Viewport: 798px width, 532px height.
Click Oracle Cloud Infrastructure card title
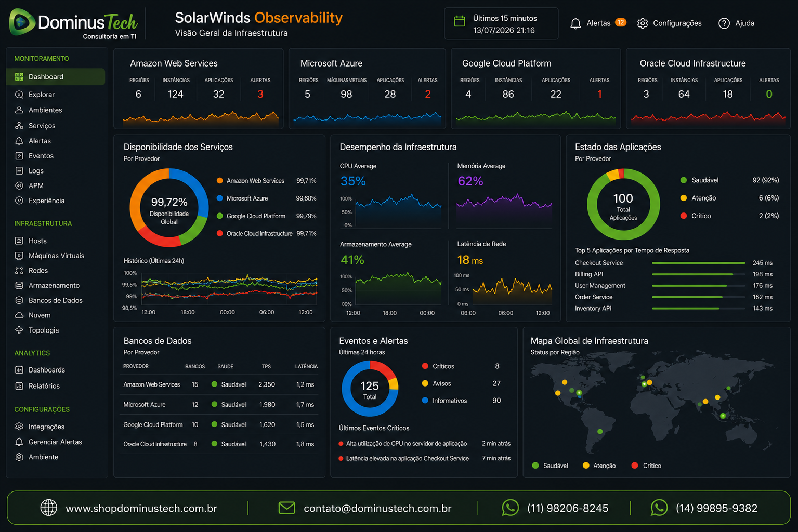coord(692,63)
